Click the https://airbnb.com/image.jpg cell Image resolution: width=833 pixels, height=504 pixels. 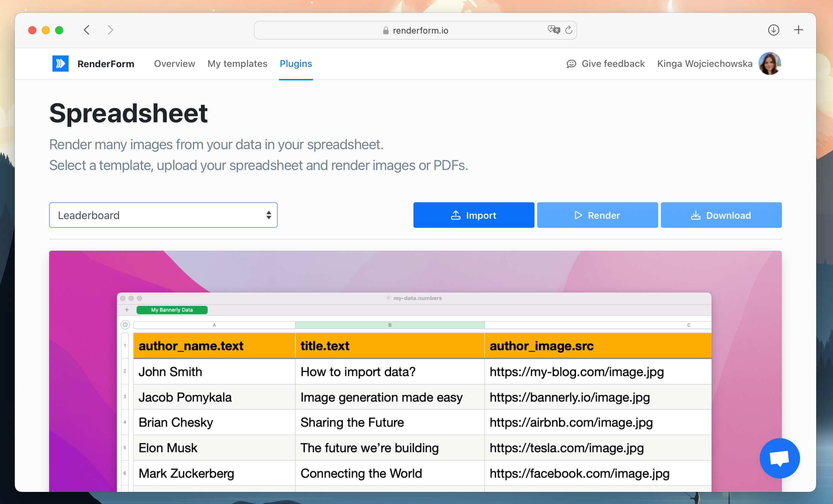pos(598,422)
